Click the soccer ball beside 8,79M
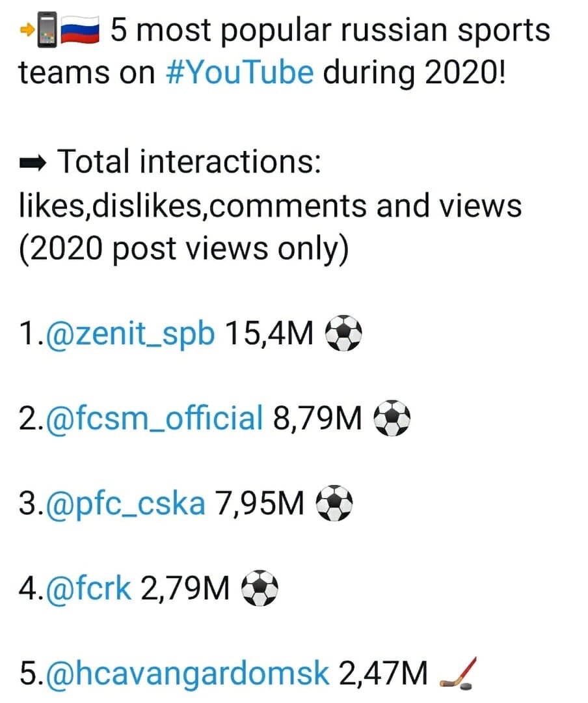 tap(392, 419)
